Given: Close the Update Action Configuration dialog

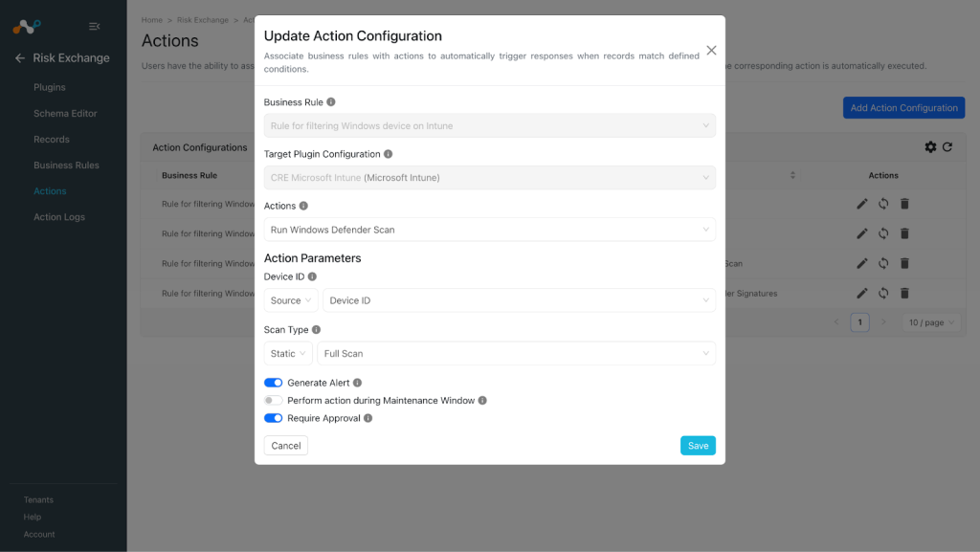Looking at the screenshot, I should (711, 51).
